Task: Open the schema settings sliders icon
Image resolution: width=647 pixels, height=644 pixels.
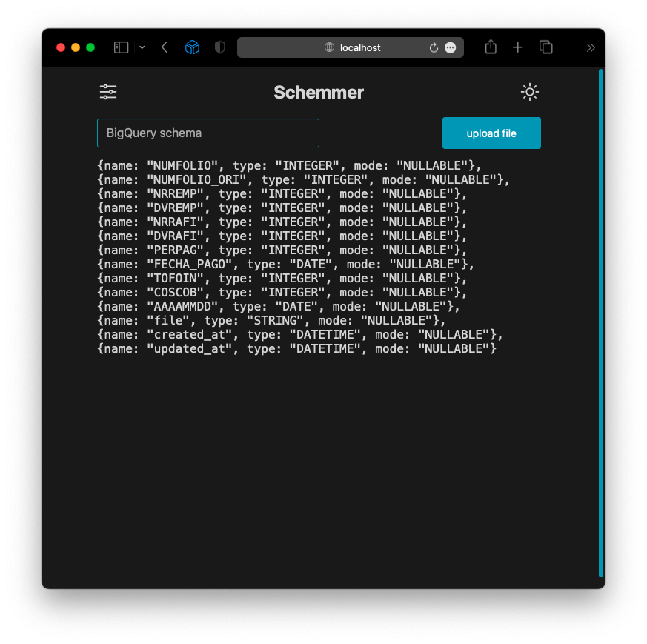Action: tap(108, 92)
